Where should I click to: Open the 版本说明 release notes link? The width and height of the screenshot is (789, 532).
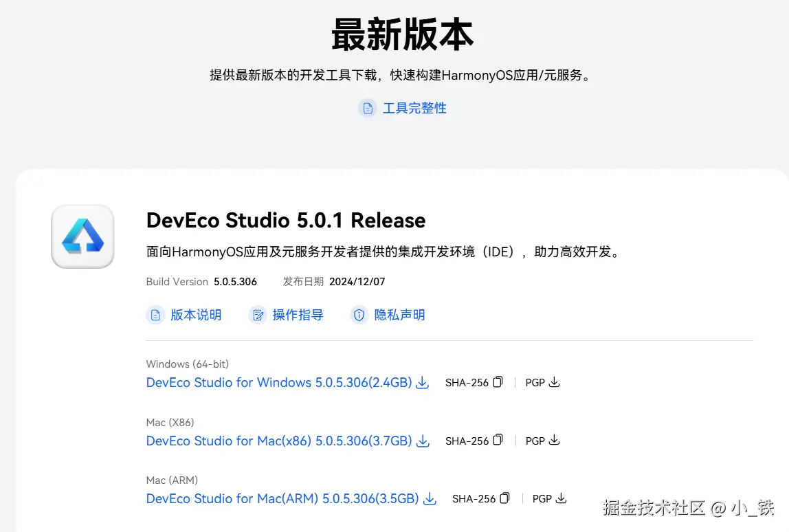[196, 315]
